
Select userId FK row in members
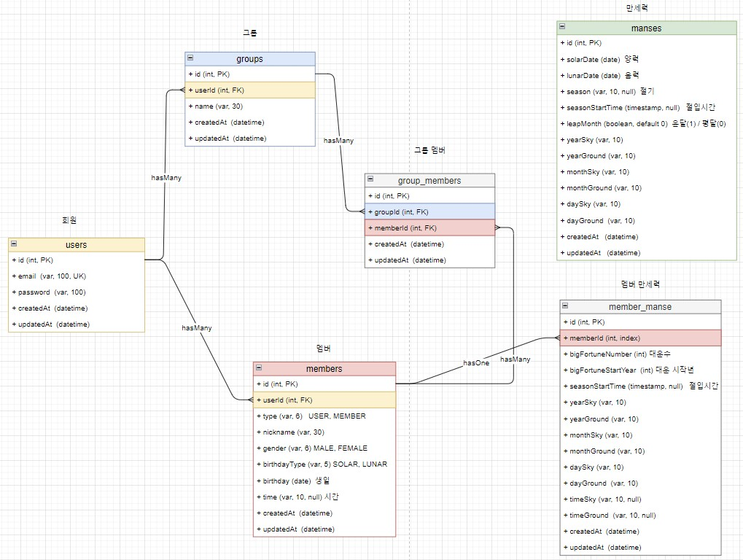point(324,400)
